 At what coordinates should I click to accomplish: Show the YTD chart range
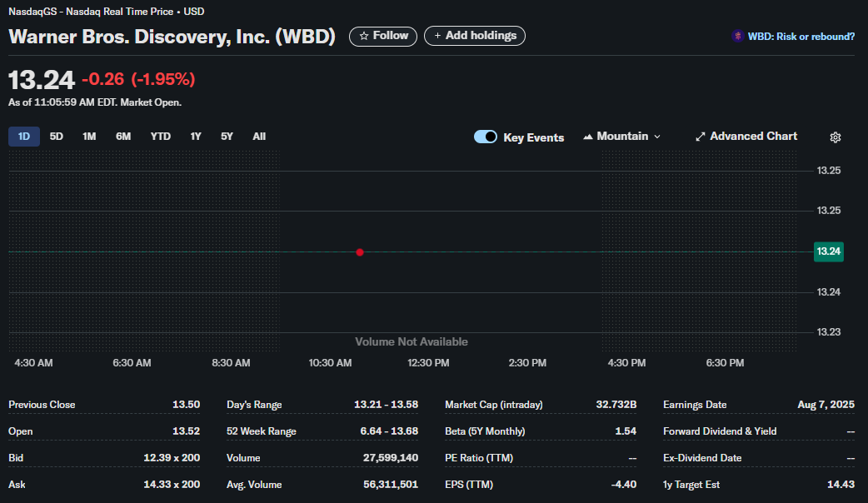[161, 136]
